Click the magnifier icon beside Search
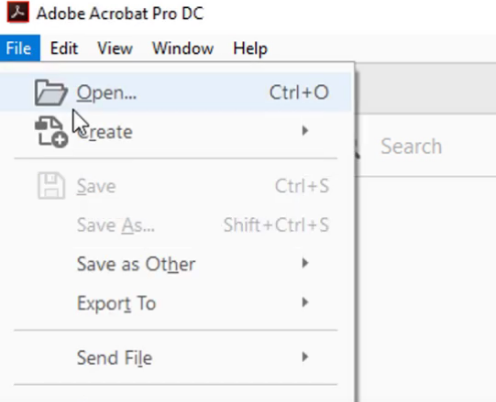The image size is (496, 402). [x=357, y=148]
